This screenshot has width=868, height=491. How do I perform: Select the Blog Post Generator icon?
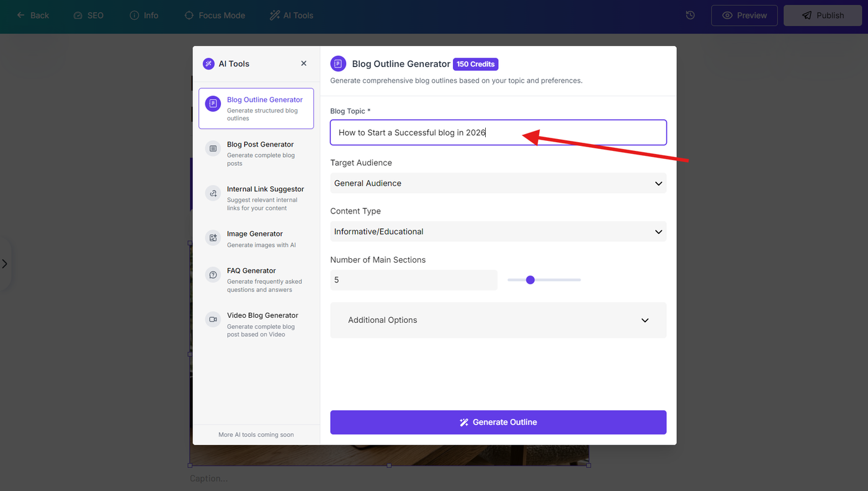[x=213, y=148]
